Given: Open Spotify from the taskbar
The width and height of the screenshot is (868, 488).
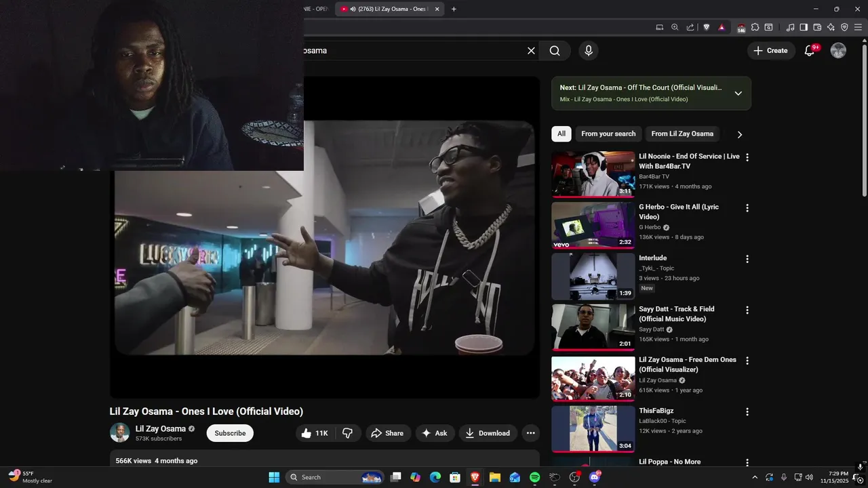Looking at the screenshot, I should pyautogui.click(x=534, y=477).
